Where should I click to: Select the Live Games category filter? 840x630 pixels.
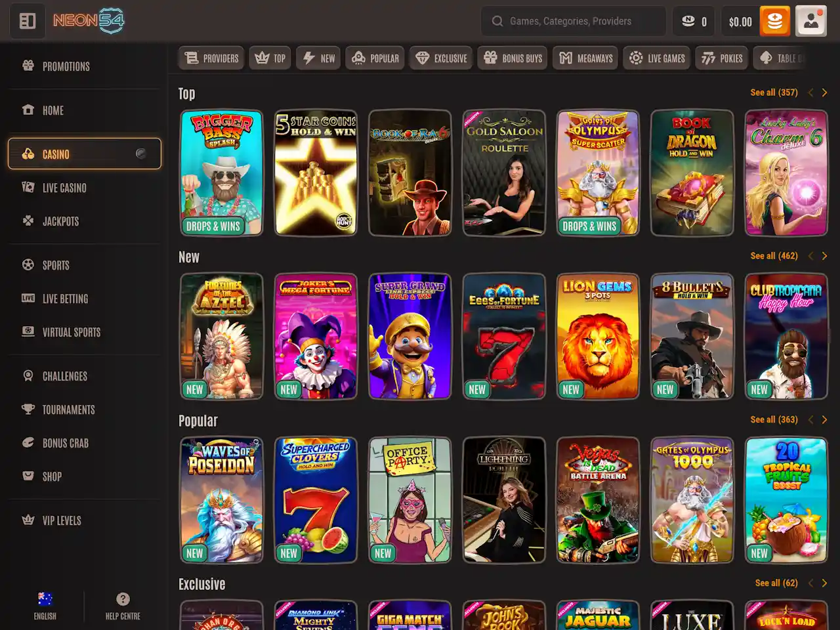coord(657,58)
